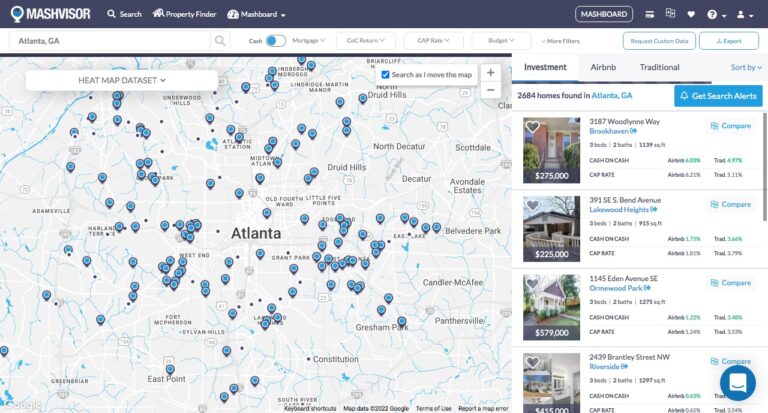Zoom in on the map

490,73
